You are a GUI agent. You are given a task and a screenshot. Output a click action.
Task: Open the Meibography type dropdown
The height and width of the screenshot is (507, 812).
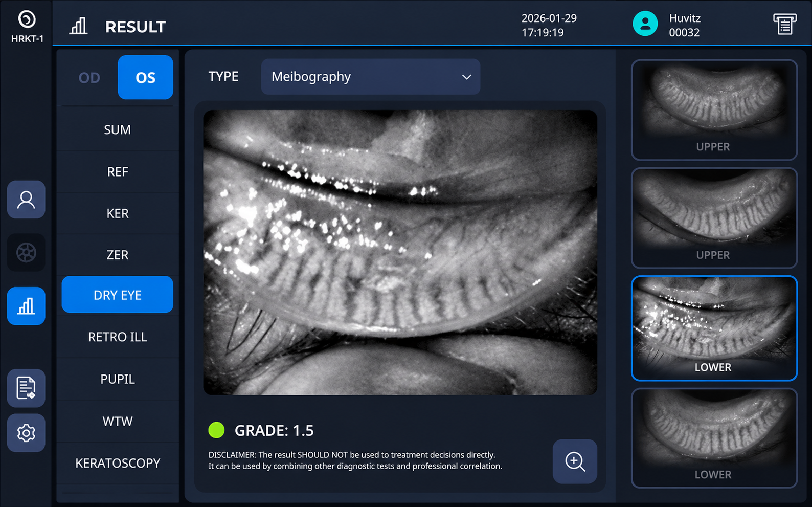[x=370, y=77]
